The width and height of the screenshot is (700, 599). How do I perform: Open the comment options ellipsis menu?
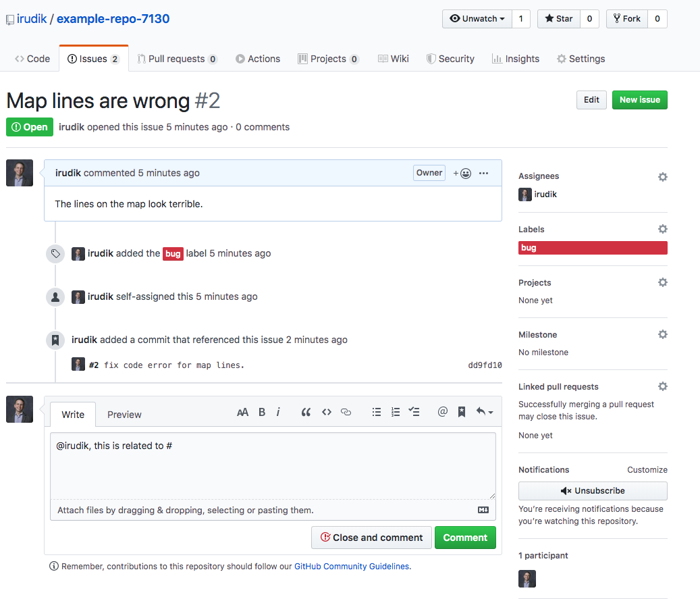[483, 173]
